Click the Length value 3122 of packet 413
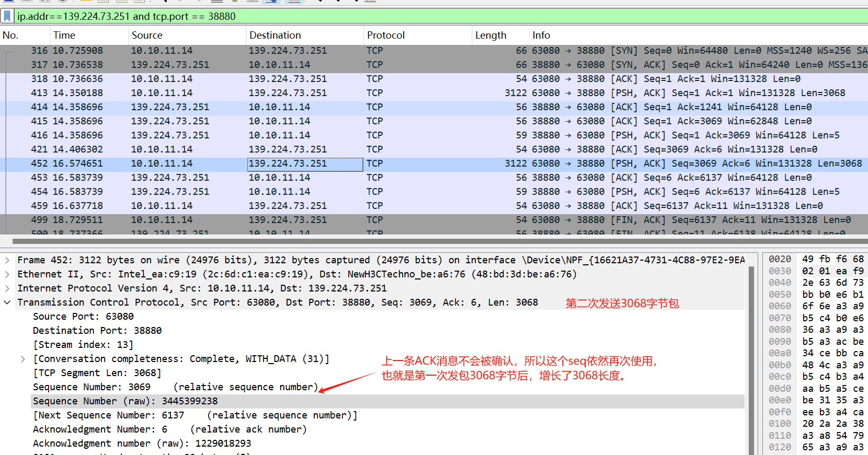Image resolution: width=868 pixels, height=455 pixels. [516, 93]
